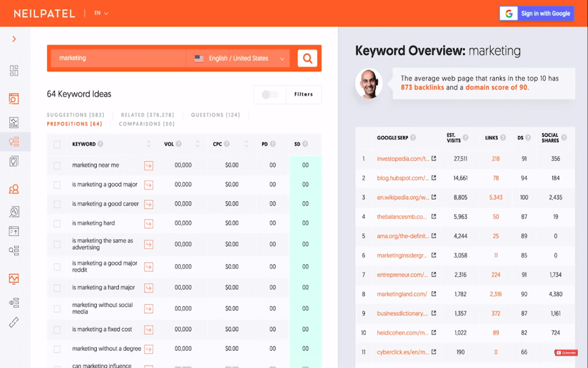The height and width of the screenshot is (368, 588).
Task: Open the ama.org/the-definit... link
Action: [x=403, y=236]
